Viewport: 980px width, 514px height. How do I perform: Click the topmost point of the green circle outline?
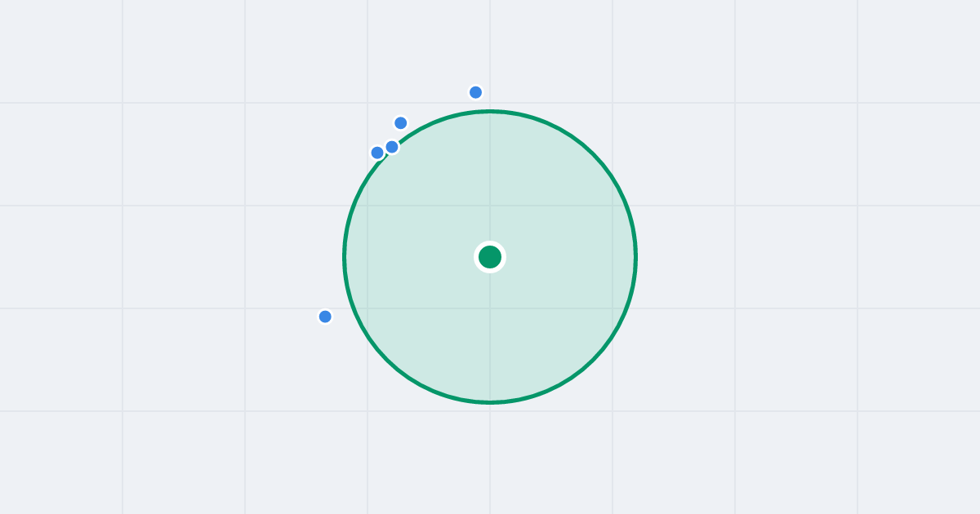(x=490, y=111)
